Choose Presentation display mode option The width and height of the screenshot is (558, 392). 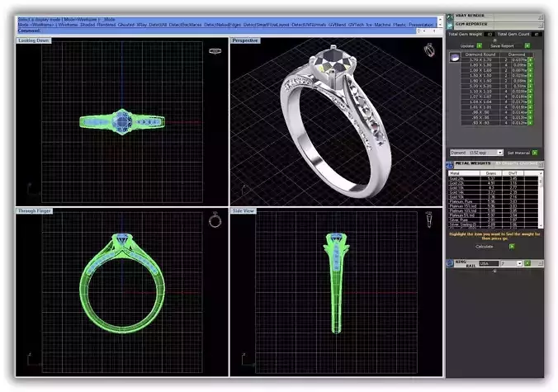tap(421, 25)
